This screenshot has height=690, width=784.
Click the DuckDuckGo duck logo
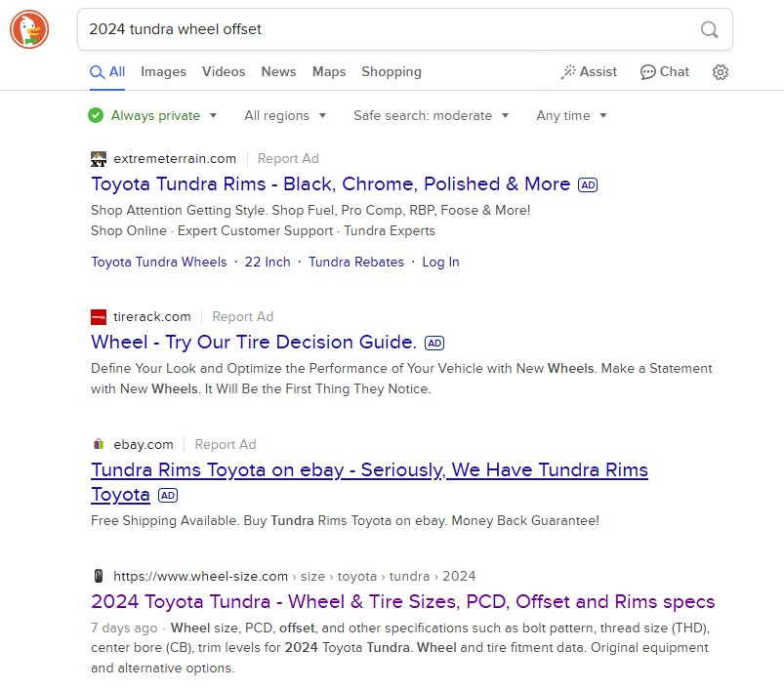click(29, 29)
